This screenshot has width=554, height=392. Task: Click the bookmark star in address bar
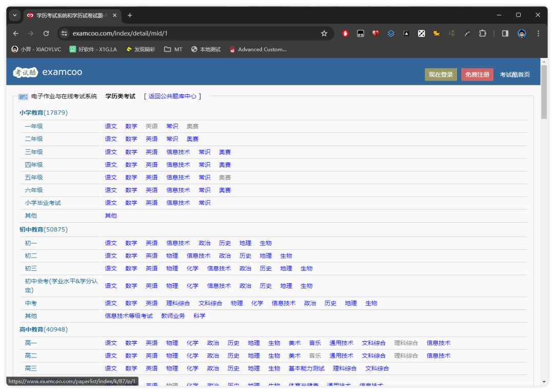324,33
